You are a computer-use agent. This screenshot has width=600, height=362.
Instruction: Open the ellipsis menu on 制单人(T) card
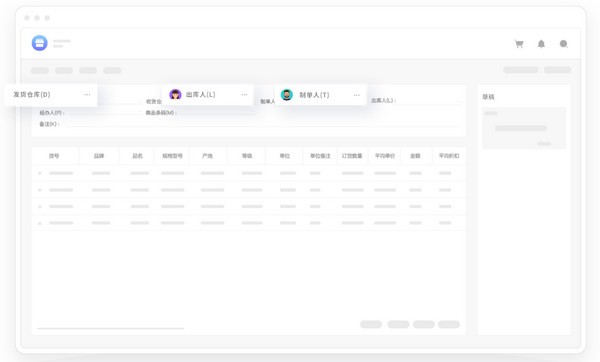(357, 95)
